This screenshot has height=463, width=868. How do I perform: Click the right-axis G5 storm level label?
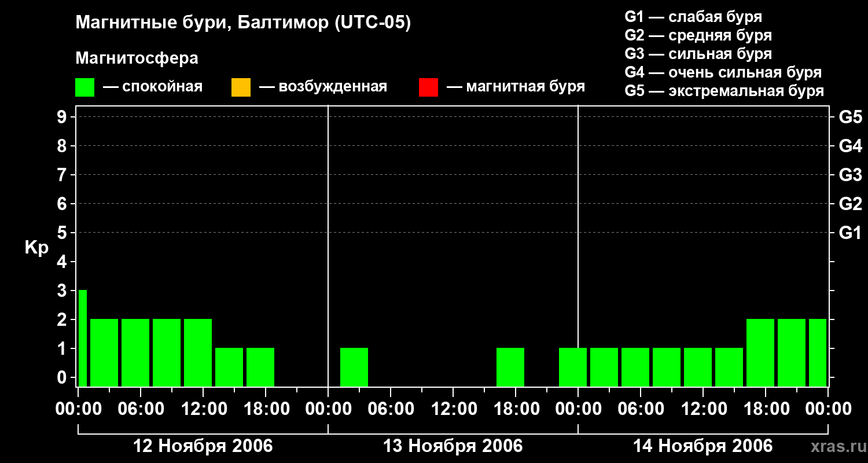[x=850, y=117]
